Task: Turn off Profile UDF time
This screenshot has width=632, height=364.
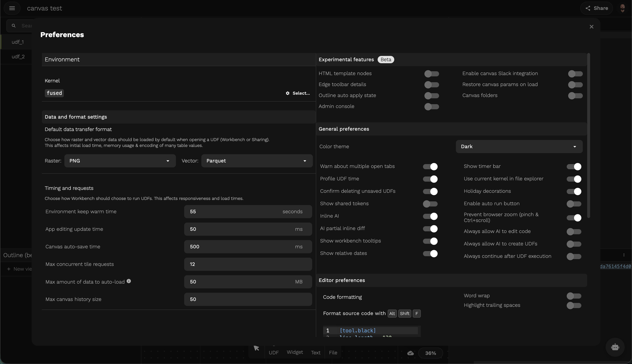Action: coord(430,179)
